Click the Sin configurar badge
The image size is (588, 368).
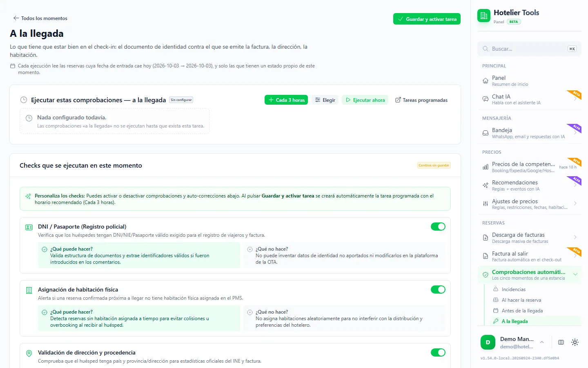click(x=181, y=100)
